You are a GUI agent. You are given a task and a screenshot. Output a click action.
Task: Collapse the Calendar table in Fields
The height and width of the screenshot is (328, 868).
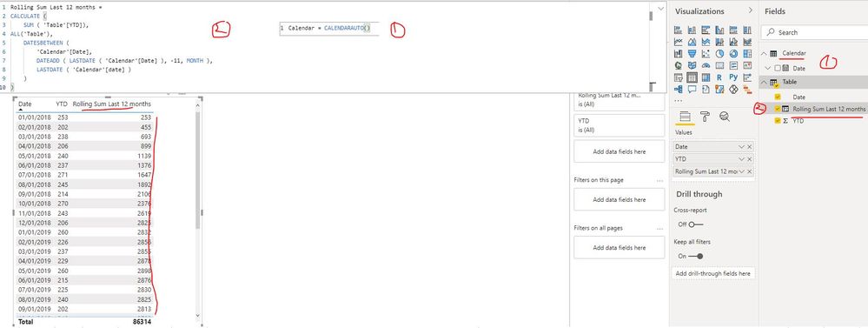[765, 53]
